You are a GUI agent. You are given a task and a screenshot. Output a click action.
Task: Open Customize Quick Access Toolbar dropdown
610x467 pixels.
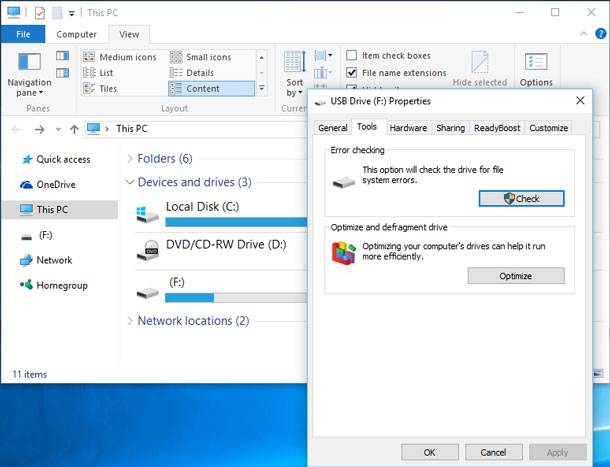tap(71, 13)
